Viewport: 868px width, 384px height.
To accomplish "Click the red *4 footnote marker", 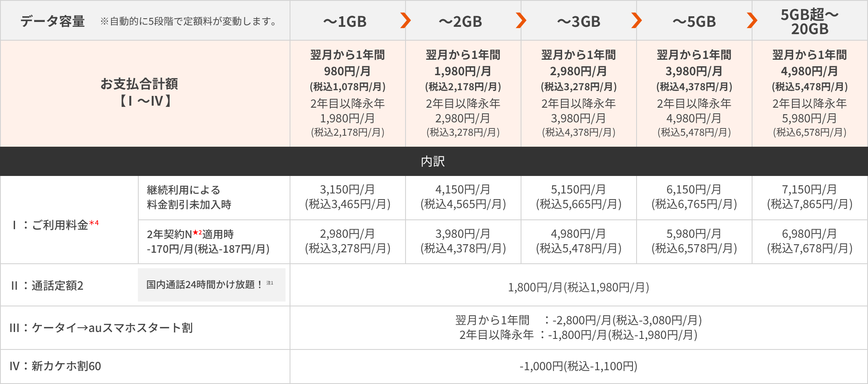I will coord(94,223).
